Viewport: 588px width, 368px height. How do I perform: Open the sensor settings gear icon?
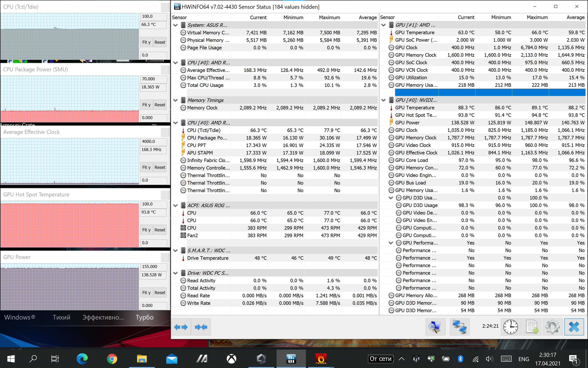click(552, 327)
